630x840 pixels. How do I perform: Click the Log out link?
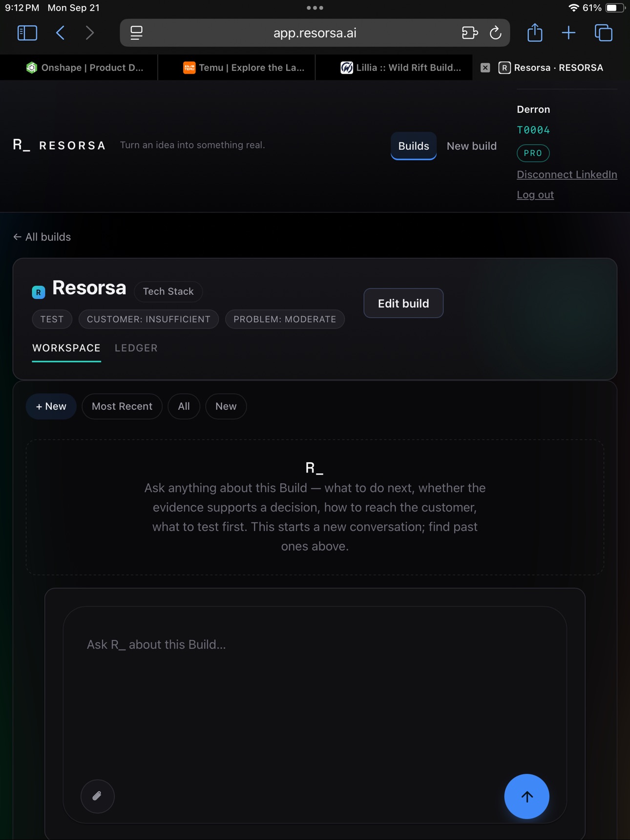point(535,195)
